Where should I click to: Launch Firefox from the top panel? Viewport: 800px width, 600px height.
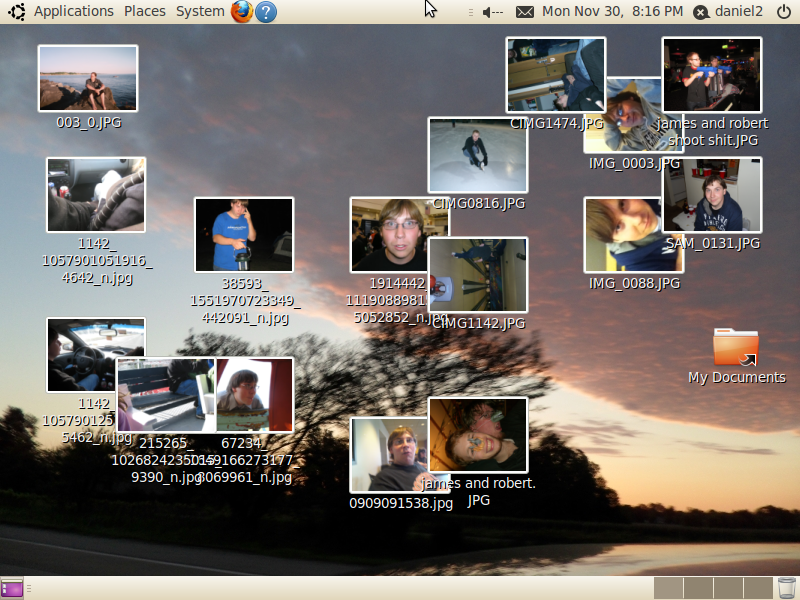coord(242,12)
